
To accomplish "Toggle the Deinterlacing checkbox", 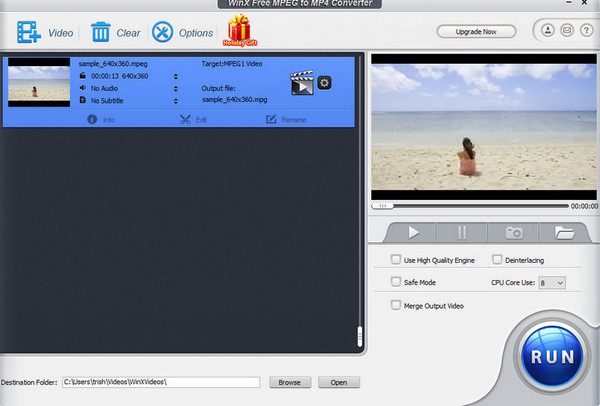I will (497, 260).
